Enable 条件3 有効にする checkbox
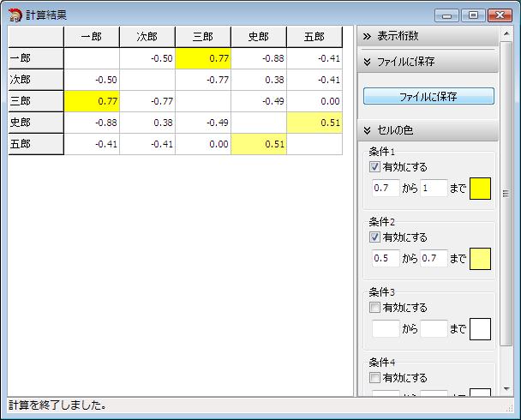The height and width of the screenshot is (420, 521). 375,308
